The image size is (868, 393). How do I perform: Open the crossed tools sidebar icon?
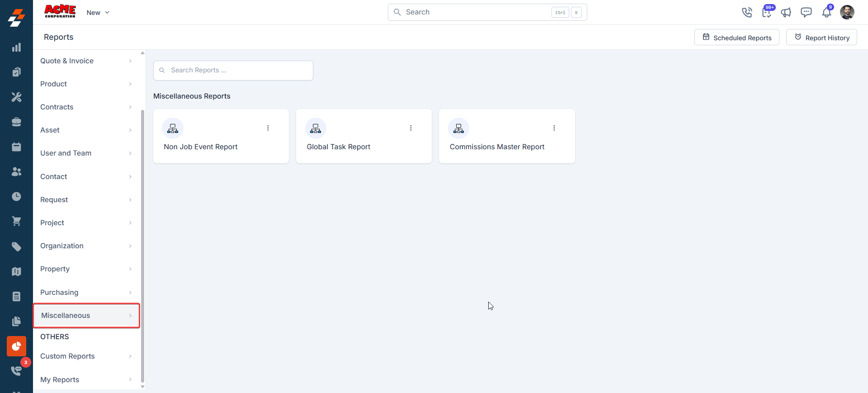(16, 97)
